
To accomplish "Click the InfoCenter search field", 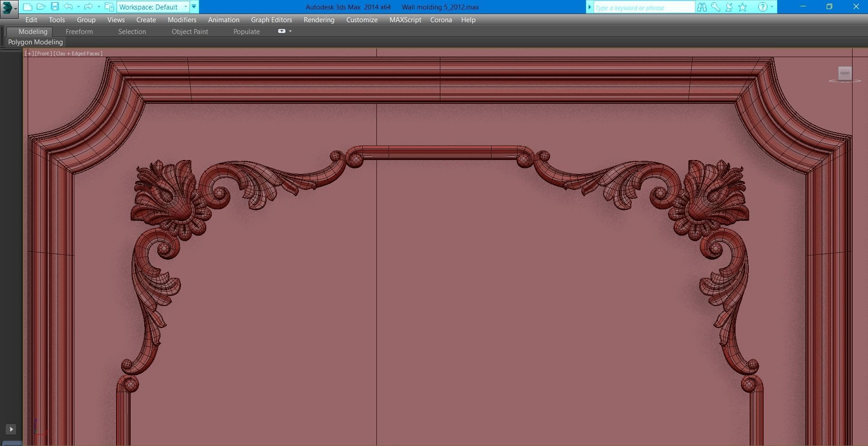I will click(x=644, y=8).
